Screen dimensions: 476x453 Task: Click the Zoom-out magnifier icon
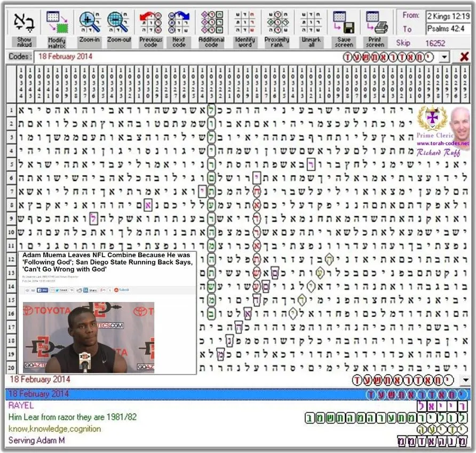118,22
